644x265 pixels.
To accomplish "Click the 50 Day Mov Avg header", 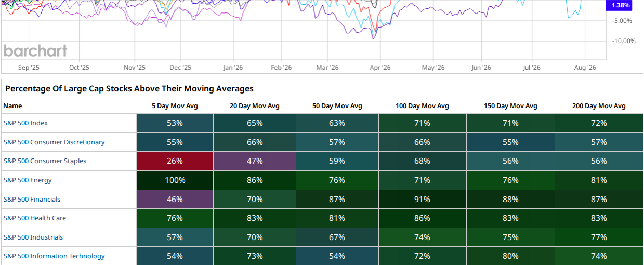I will 337,106.
